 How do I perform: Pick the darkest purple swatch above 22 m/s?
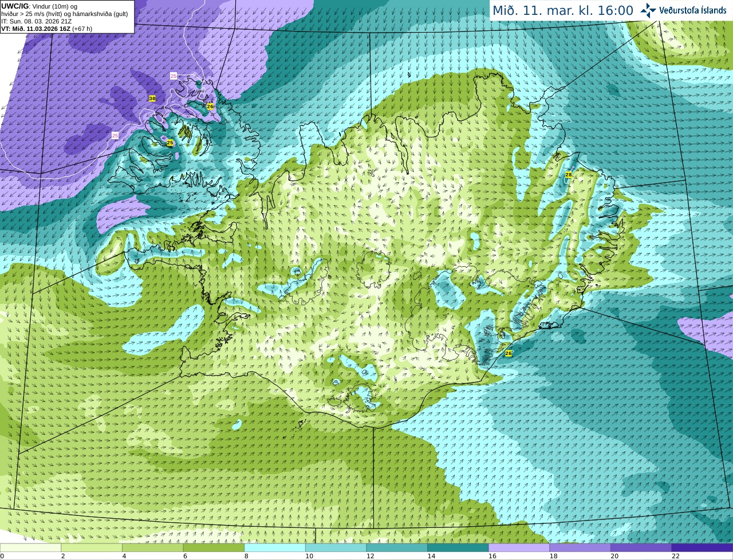(702, 547)
